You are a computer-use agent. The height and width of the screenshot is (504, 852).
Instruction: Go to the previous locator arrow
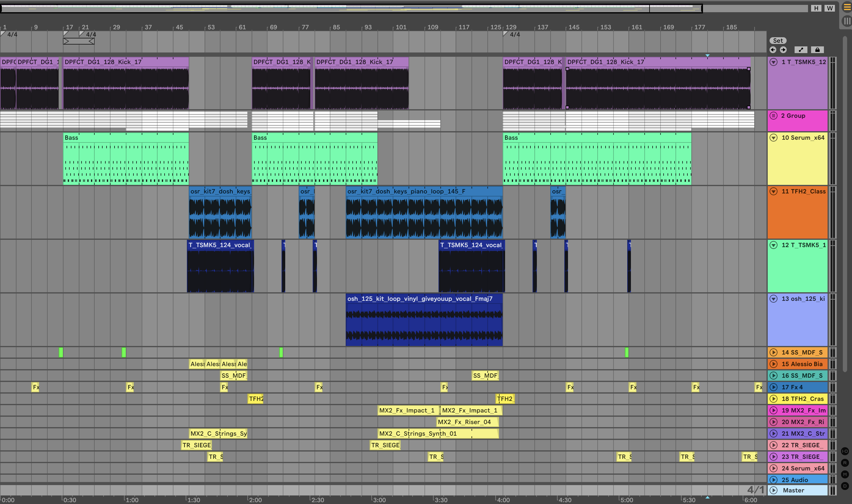coord(773,50)
